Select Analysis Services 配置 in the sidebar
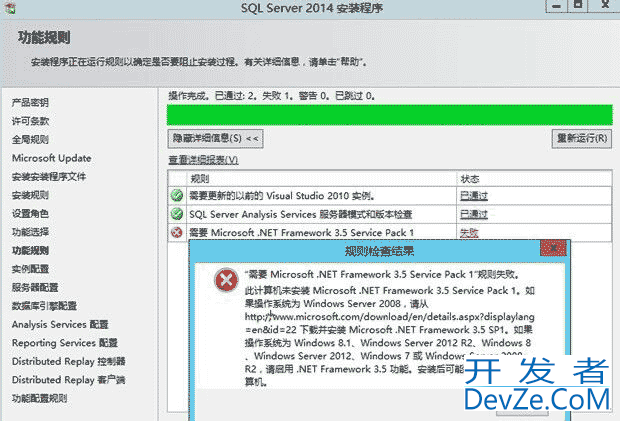620x421 pixels. click(x=60, y=325)
